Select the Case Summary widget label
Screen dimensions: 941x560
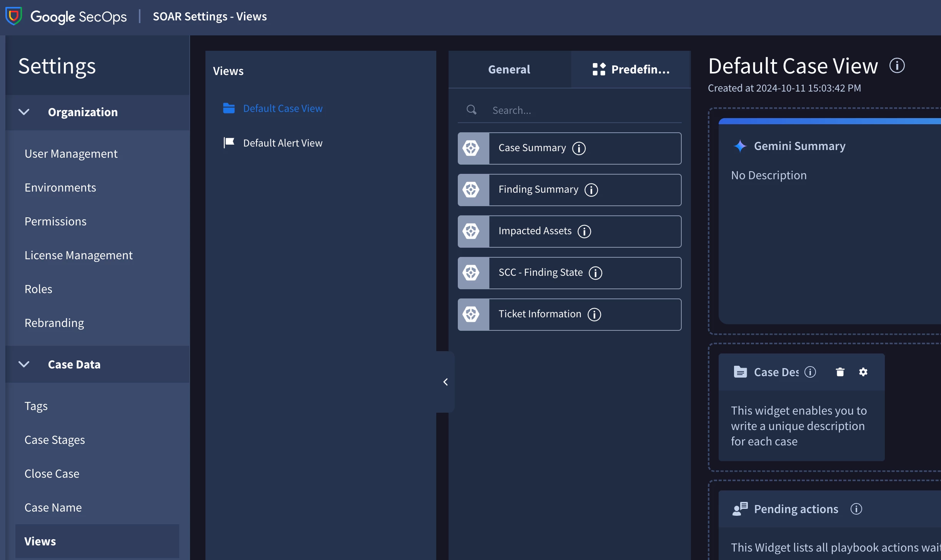pos(532,148)
